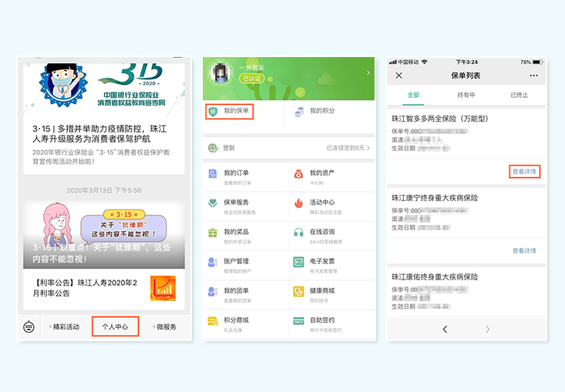Tap the 活动中心 flame icon
The height and width of the screenshot is (392, 565).
[x=299, y=203]
